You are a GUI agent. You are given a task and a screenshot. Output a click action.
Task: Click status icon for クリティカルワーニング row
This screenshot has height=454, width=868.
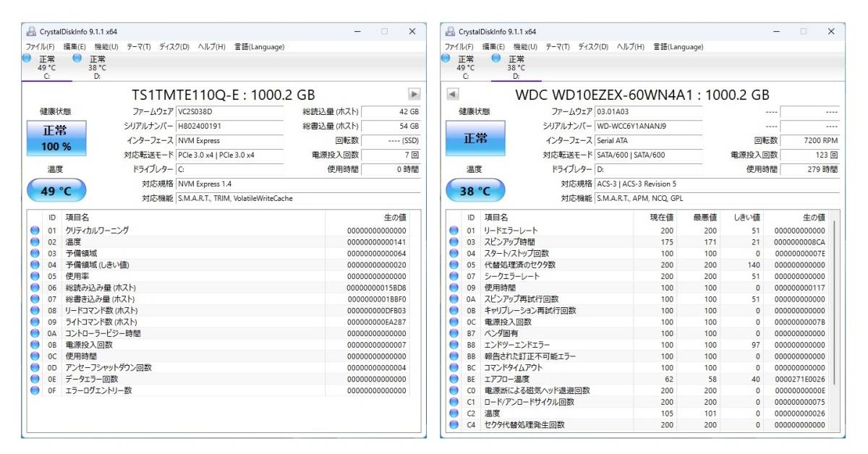click(35, 230)
